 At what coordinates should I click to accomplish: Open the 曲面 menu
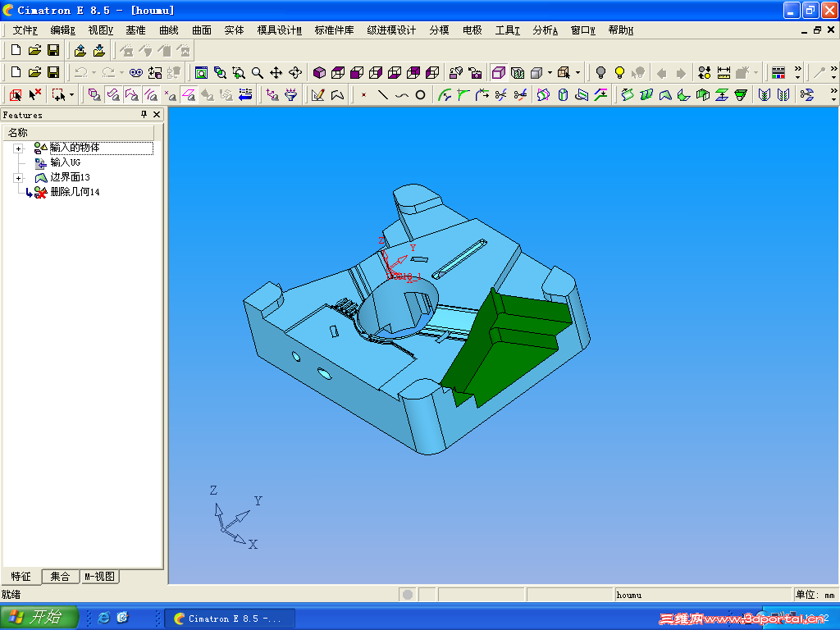click(x=202, y=30)
